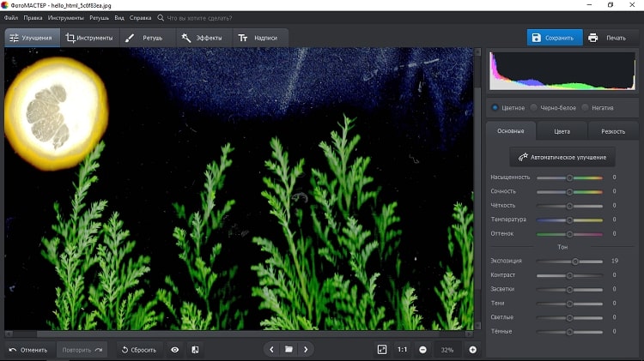The height and width of the screenshot is (361, 644).
Task: Go to next photo arrow
Action: pyautogui.click(x=306, y=350)
